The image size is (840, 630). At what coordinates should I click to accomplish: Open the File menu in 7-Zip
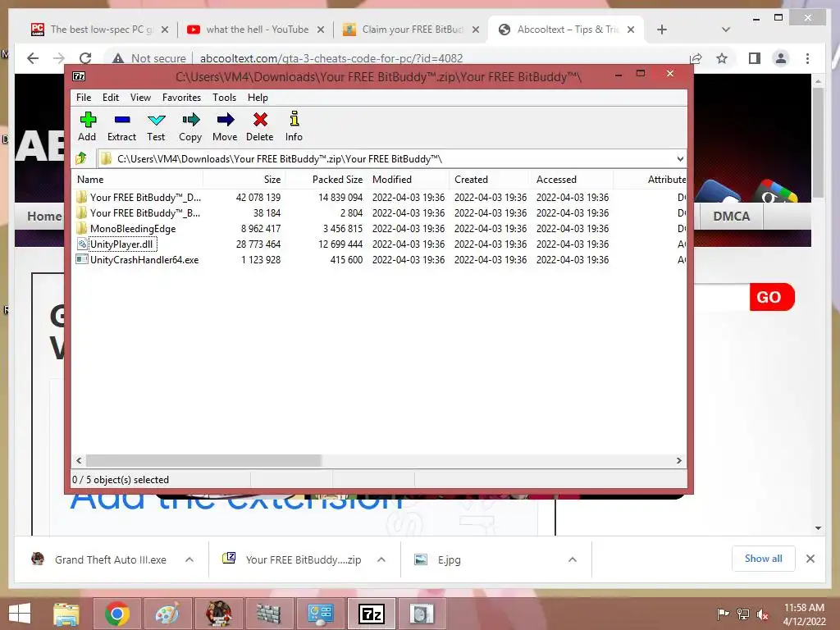point(84,98)
